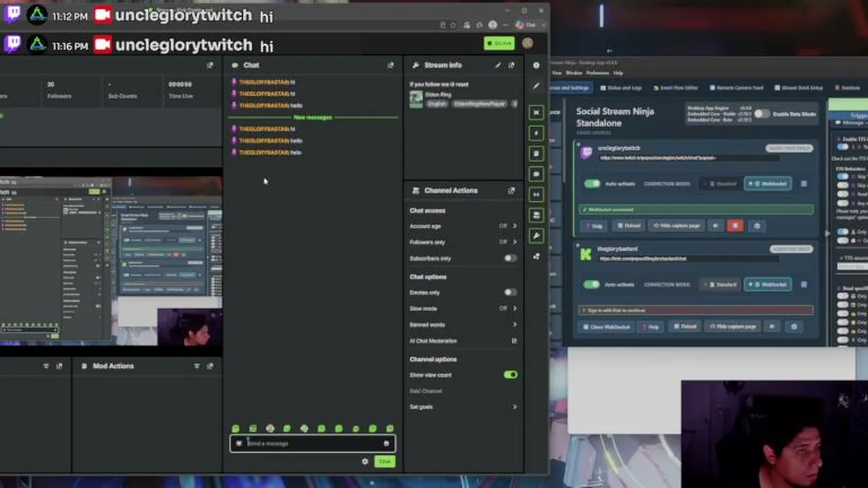
Task: Open settings gear for the theglorybastard source
Action: [x=794, y=327]
